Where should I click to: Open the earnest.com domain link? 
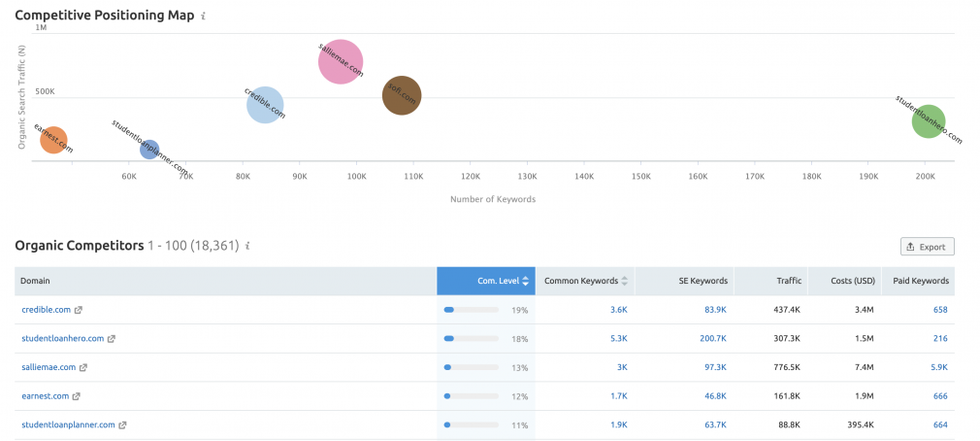pyautogui.click(x=45, y=396)
